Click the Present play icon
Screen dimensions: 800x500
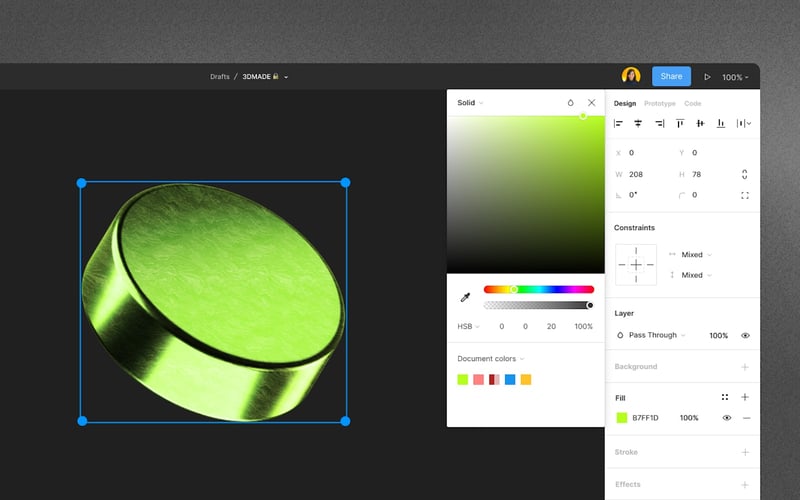coord(707,77)
